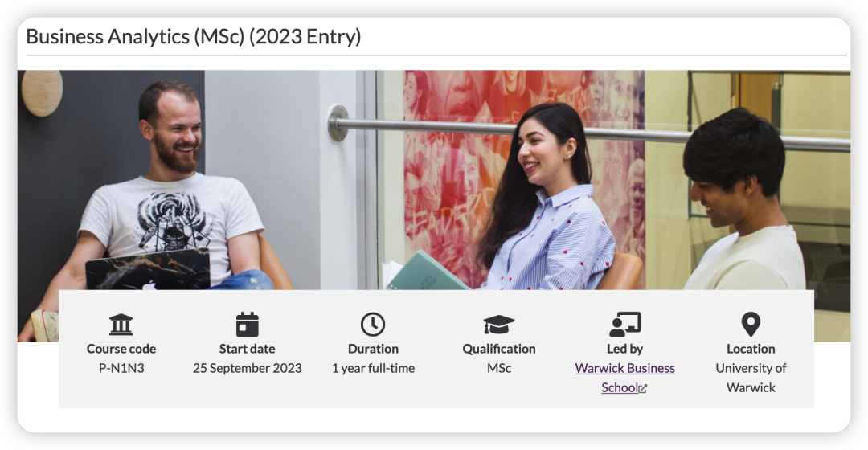Click the Course code label
The width and height of the screenshot is (868, 450).
(x=121, y=349)
